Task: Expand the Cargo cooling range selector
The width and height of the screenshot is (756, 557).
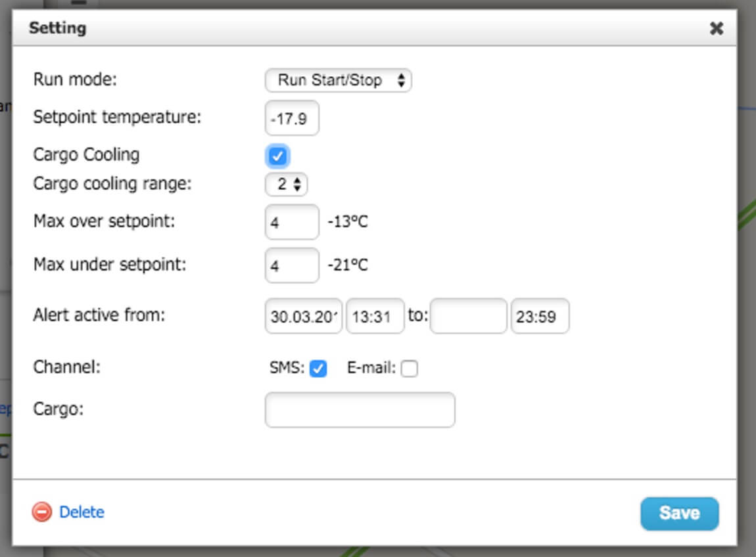Action: [287, 185]
